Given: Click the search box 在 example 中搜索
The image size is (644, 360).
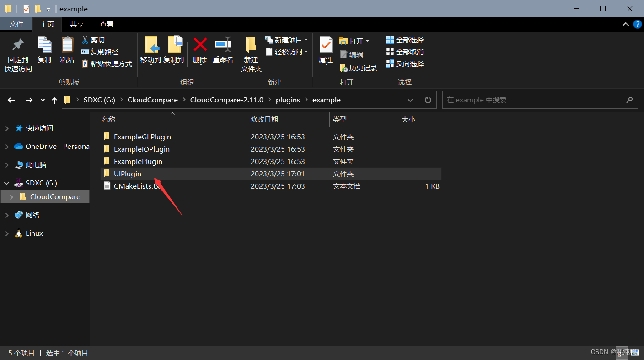Looking at the screenshot, I should 540,100.
